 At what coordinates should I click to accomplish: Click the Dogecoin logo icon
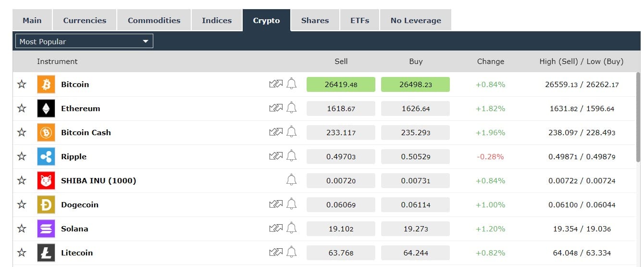coord(46,205)
